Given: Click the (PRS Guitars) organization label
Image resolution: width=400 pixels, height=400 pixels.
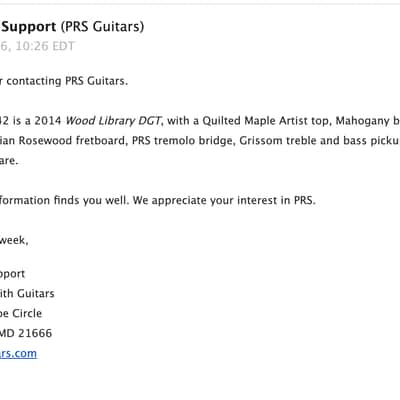Looking at the screenshot, I should [102, 27].
